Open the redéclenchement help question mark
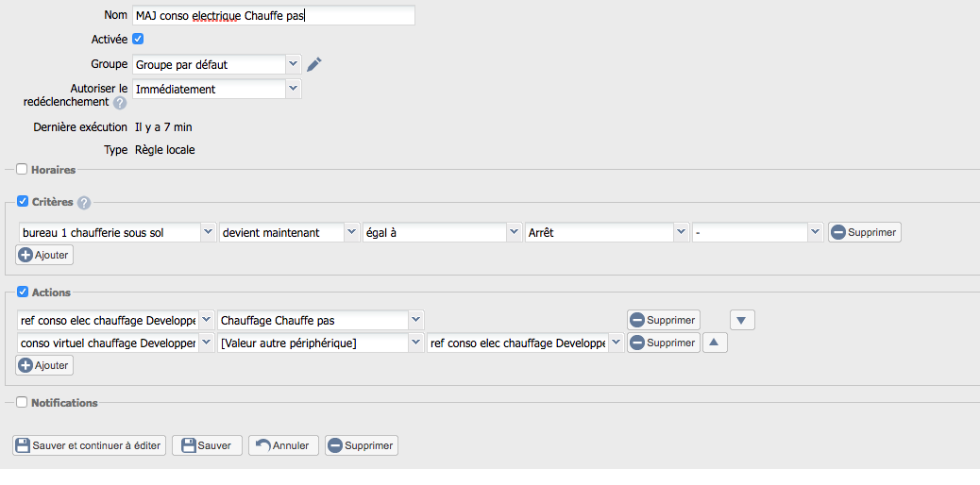Viewport: 980px width, 485px height. [120, 103]
